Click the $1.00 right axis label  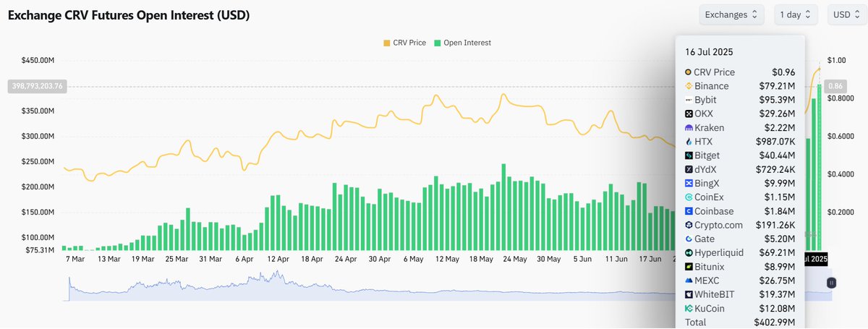tap(837, 61)
